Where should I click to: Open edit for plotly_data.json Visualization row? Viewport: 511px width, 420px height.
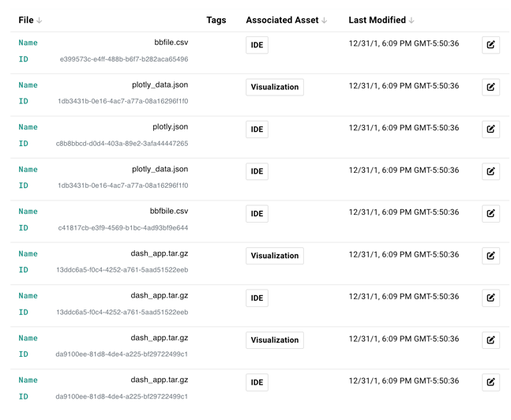(x=490, y=87)
